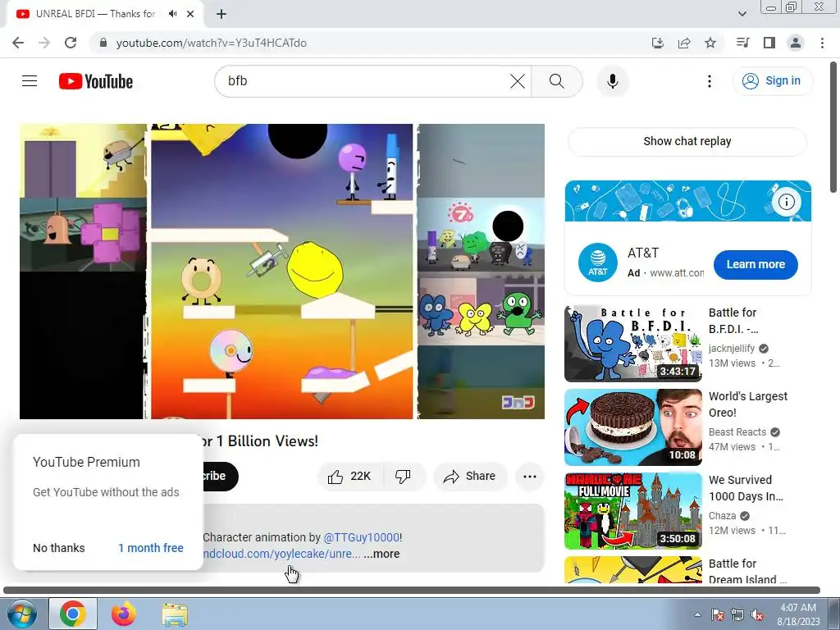
Task: Show chat replay
Action: click(x=687, y=141)
